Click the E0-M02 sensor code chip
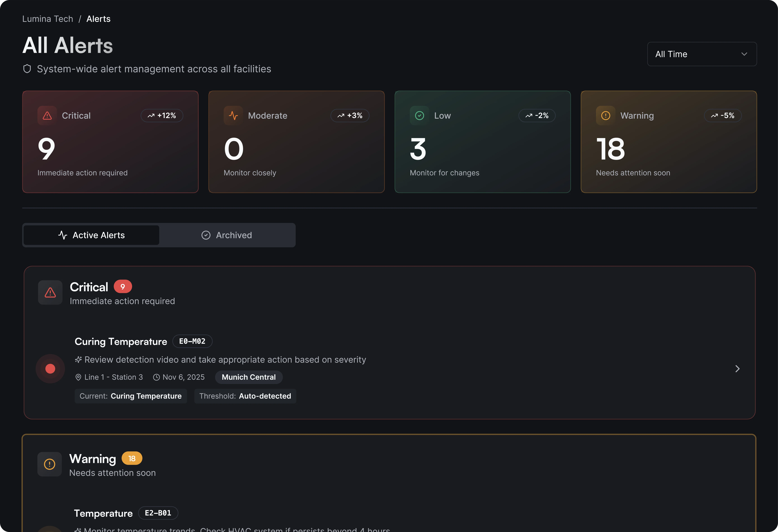 [192, 341]
